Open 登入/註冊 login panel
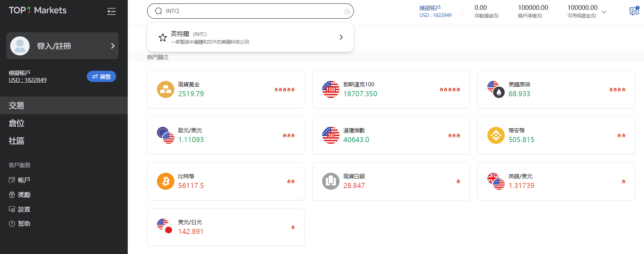 (x=62, y=46)
